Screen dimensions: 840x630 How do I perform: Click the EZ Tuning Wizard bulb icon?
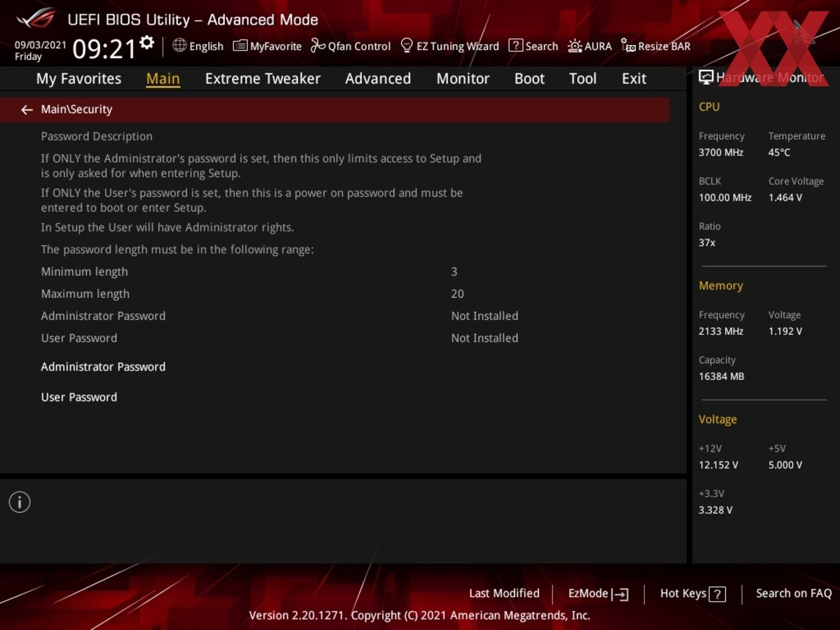point(406,45)
